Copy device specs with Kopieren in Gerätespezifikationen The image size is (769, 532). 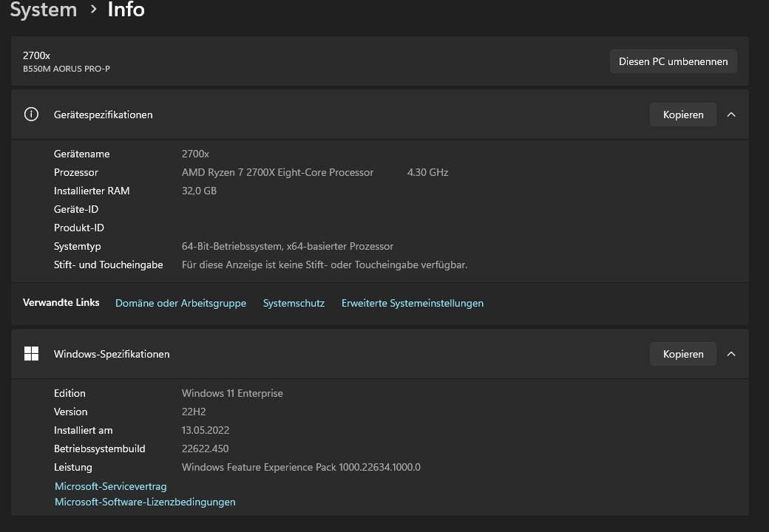tap(682, 115)
